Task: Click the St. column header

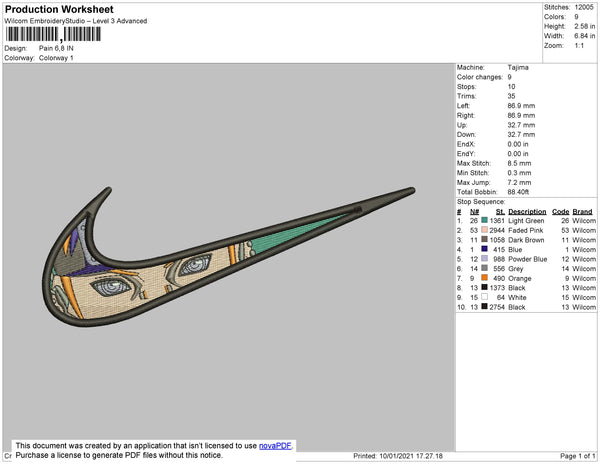Action: [500, 212]
